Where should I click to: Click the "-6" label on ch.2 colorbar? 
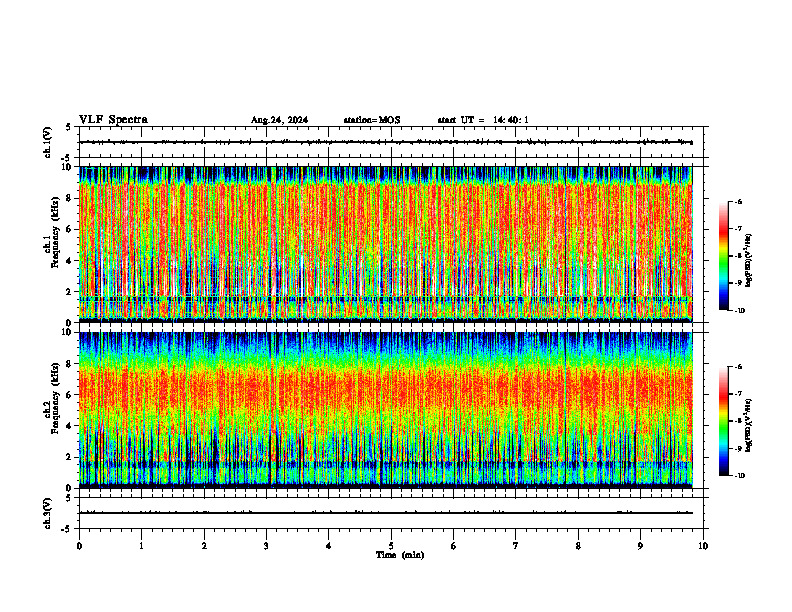point(738,367)
